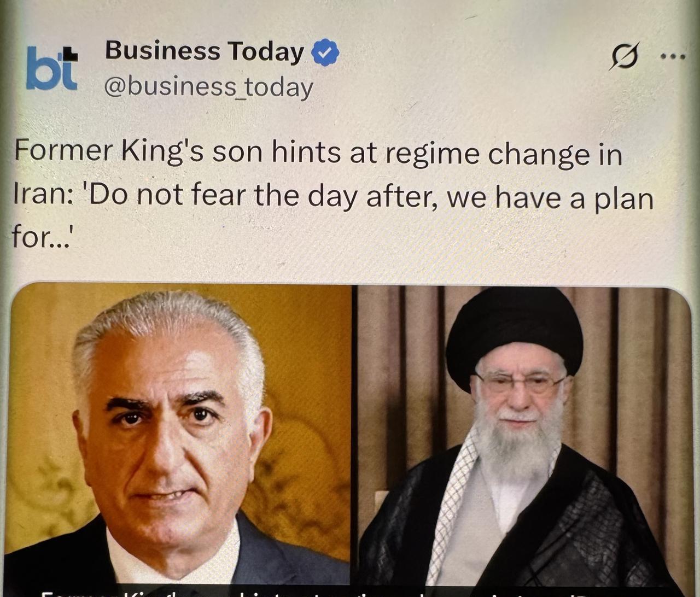Open the right photo of bearded man in turban

522,435
